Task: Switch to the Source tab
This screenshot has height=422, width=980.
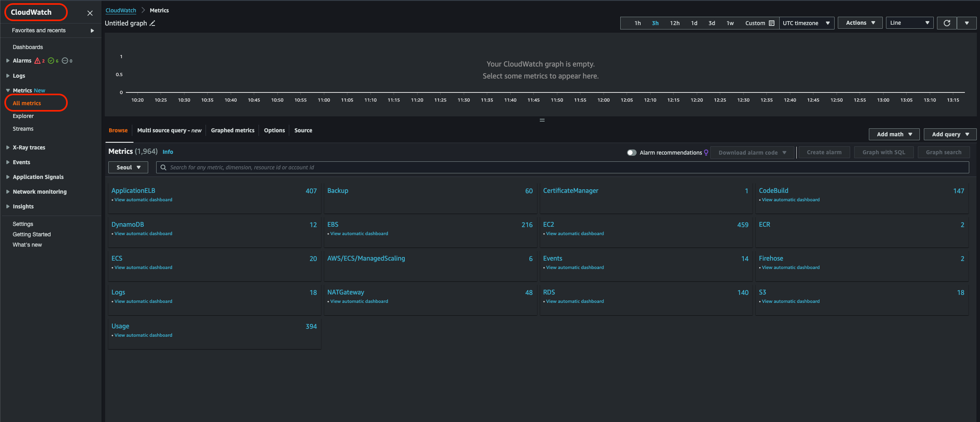Action: click(303, 130)
